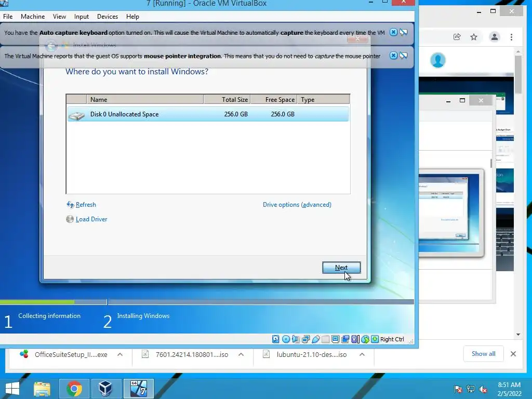Click Next in the Windows installer

coord(341,268)
